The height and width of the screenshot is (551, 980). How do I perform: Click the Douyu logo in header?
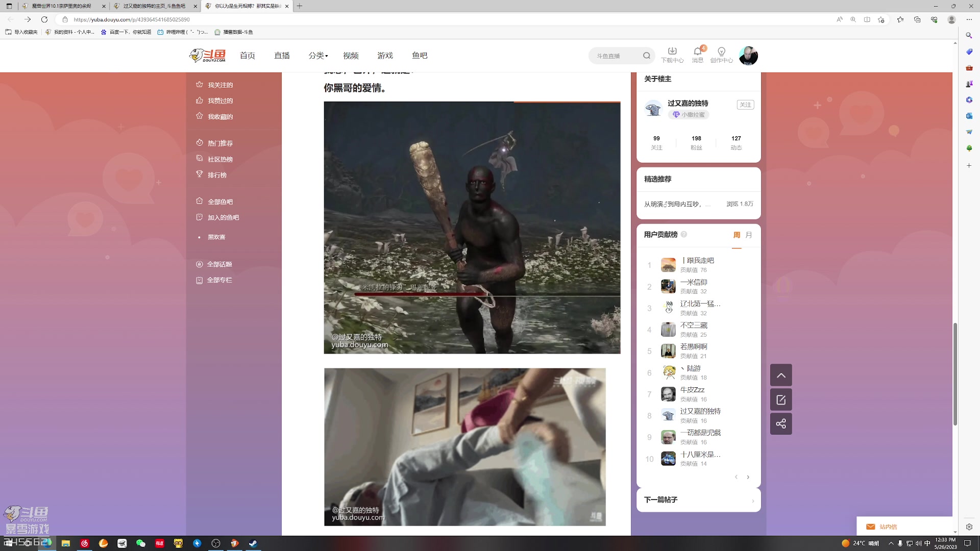[207, 55]
